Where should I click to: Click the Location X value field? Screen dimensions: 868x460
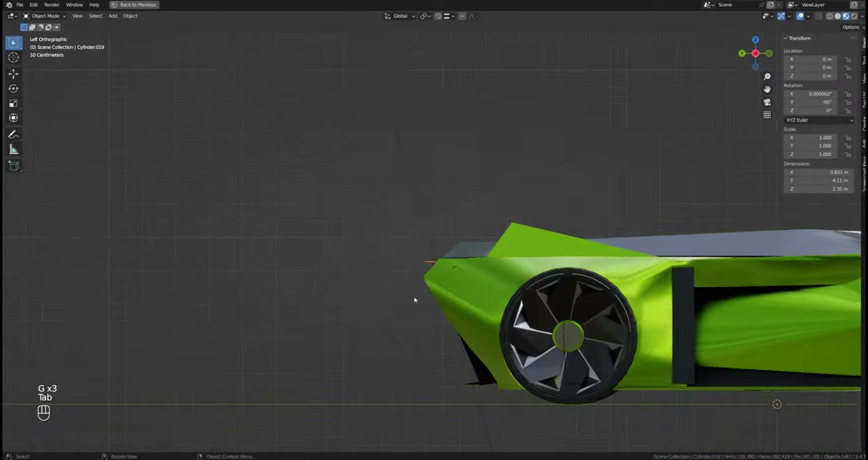[810, 60]
